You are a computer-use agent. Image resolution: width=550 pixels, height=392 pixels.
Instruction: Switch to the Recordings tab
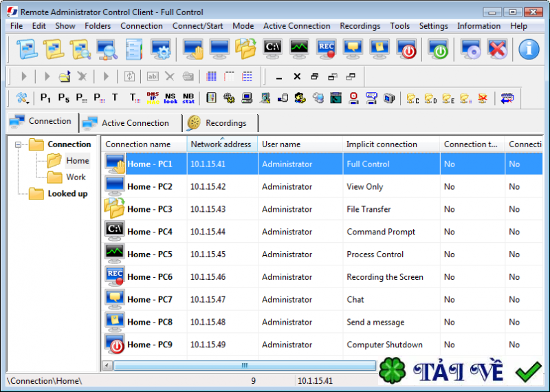click(219, 123)
